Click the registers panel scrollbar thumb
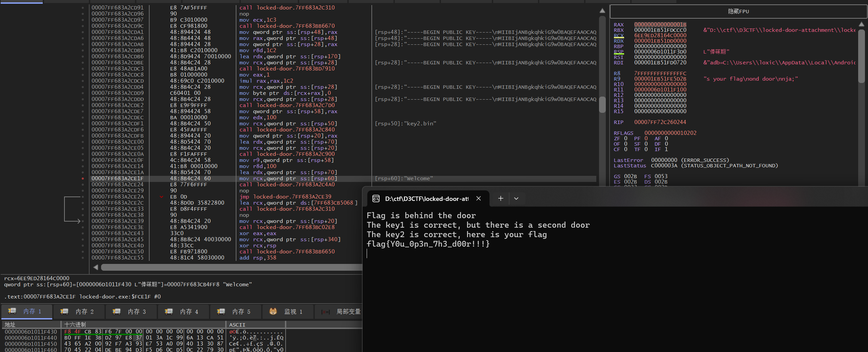Screen dimensions: 868x352 pyautogui.click(x=862, y=56)
